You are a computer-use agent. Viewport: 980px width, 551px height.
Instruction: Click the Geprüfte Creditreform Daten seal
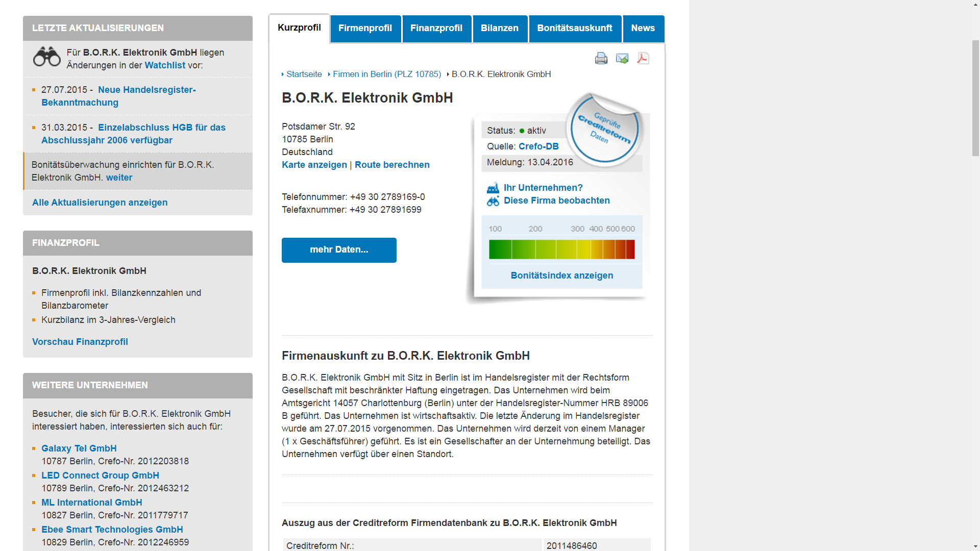tap(604, 130)
